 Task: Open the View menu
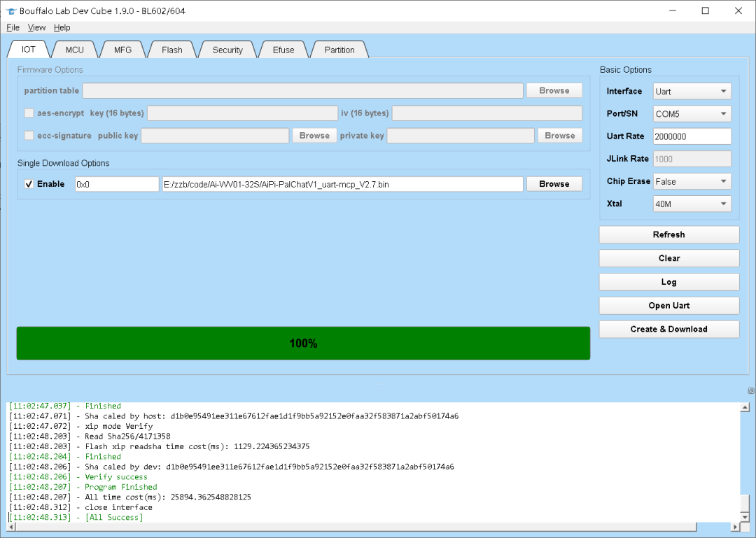(x=36, y=27)
